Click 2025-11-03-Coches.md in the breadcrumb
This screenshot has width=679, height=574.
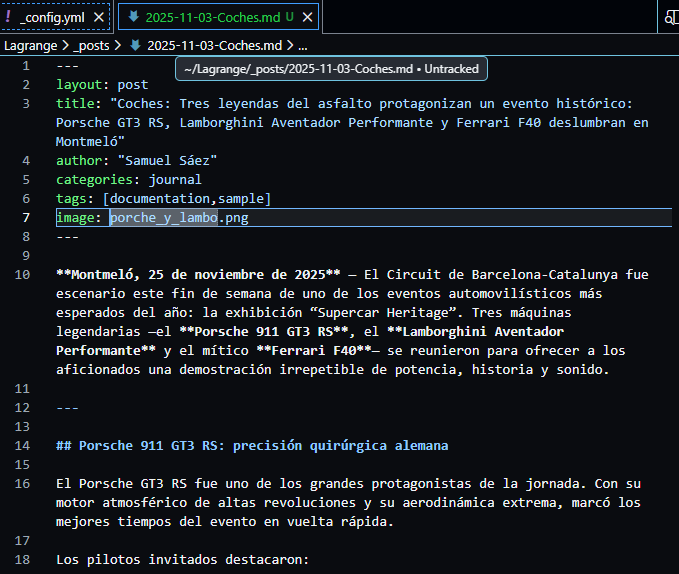point(214,45)
